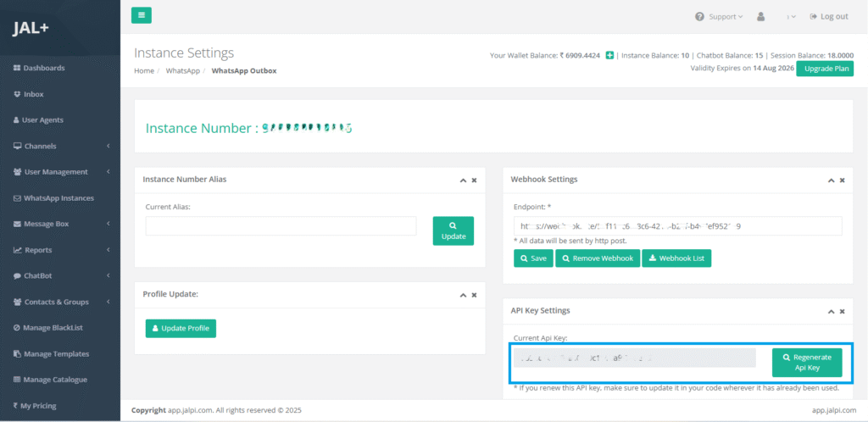Click the green plus icon beside wallet balance

click(x=609, y=56)
